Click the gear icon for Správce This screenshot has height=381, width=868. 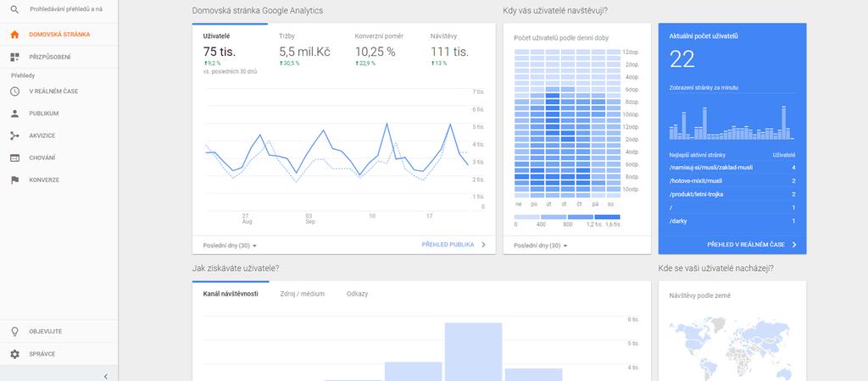coord(15,354)
